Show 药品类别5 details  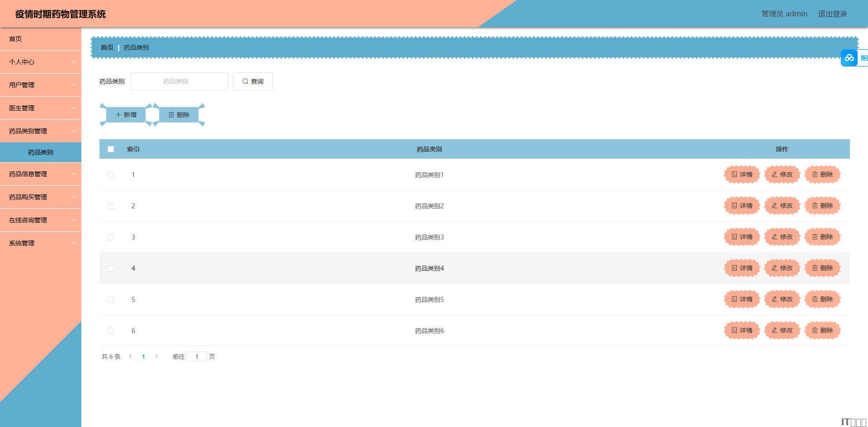point(742,299)
